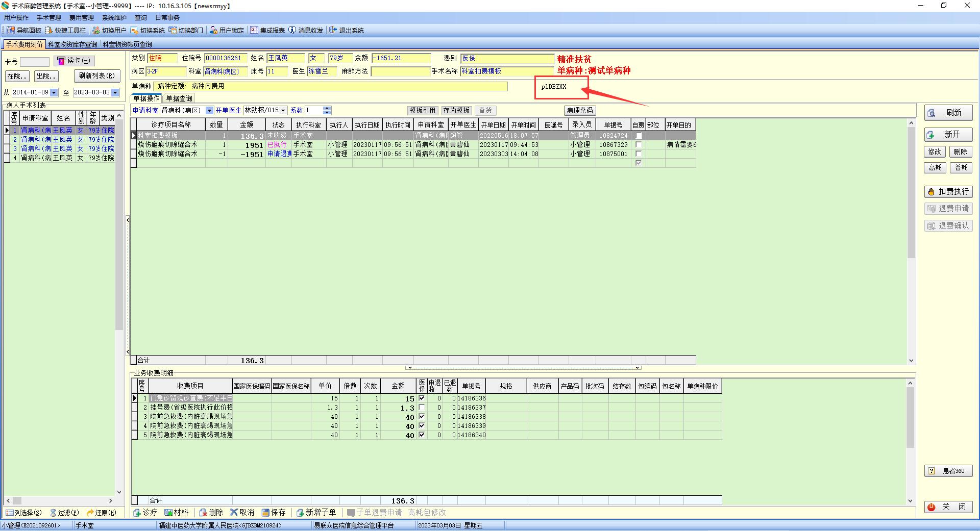Expand the 开单医生 doctor dropdown
The width and height of the screenshot is (980, 531).
point(283,111)
